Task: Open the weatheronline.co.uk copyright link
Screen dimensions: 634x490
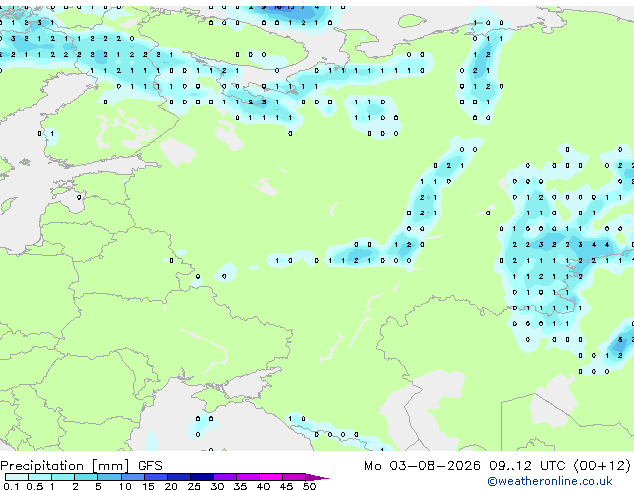Action: coord(549,481)
